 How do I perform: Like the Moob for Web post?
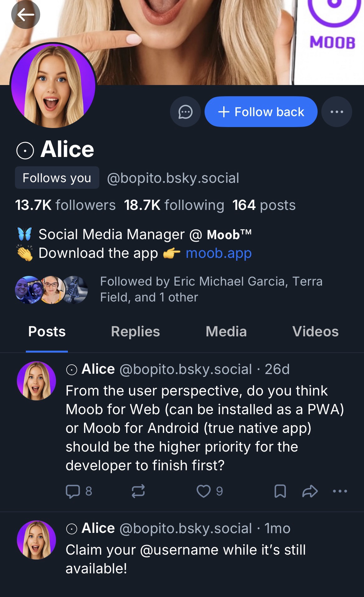(204, 491)
